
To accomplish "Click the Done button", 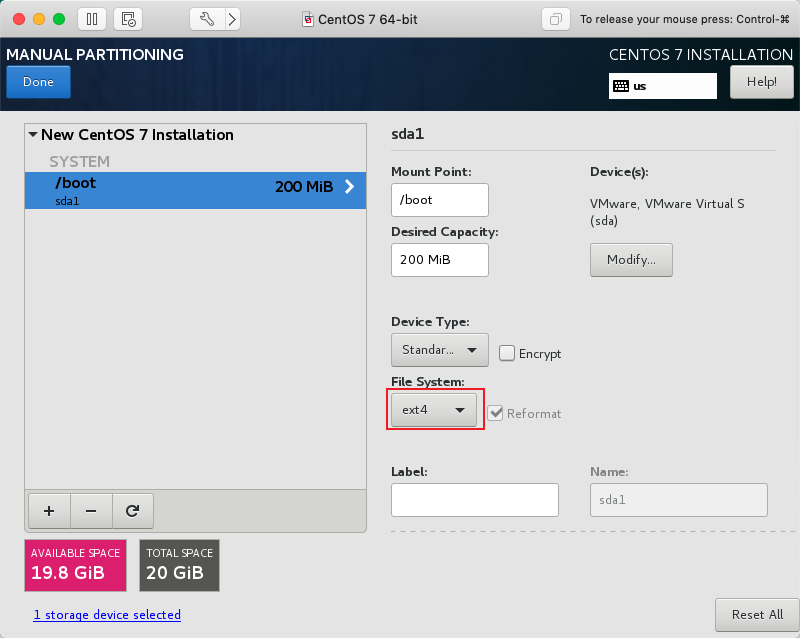I will (x=38, y=82).
